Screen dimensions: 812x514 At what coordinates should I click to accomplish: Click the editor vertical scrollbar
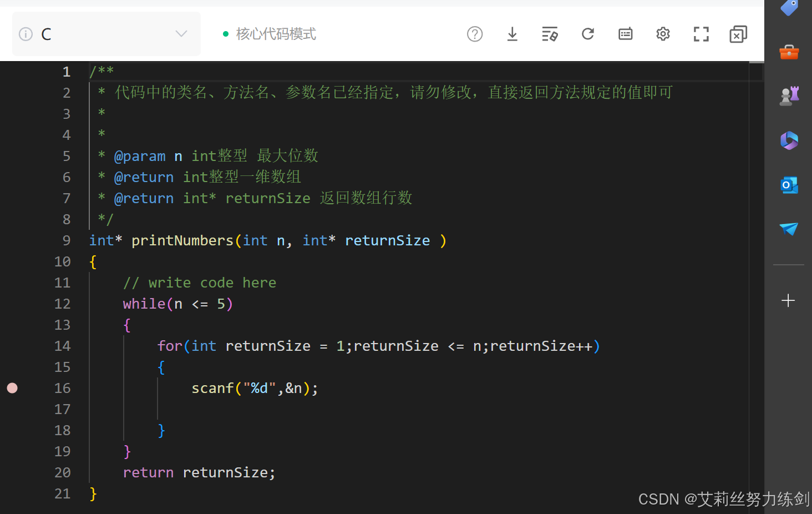pos(757,288)
